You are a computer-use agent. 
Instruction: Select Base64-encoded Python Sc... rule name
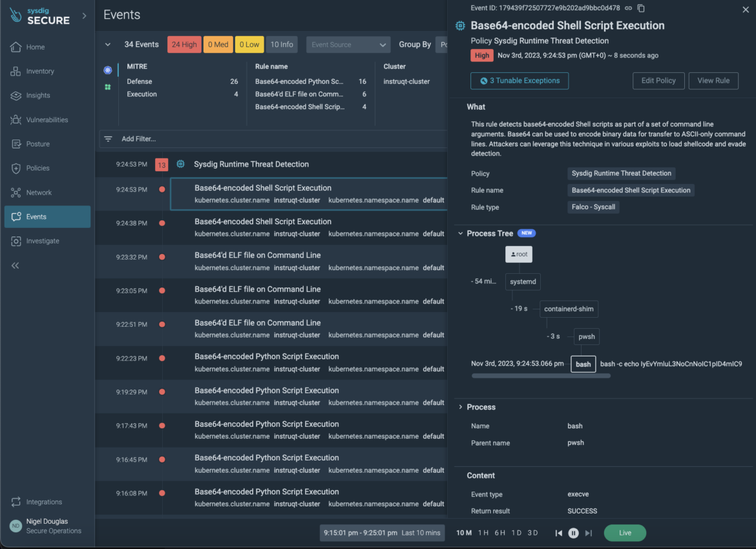(311, 81)
